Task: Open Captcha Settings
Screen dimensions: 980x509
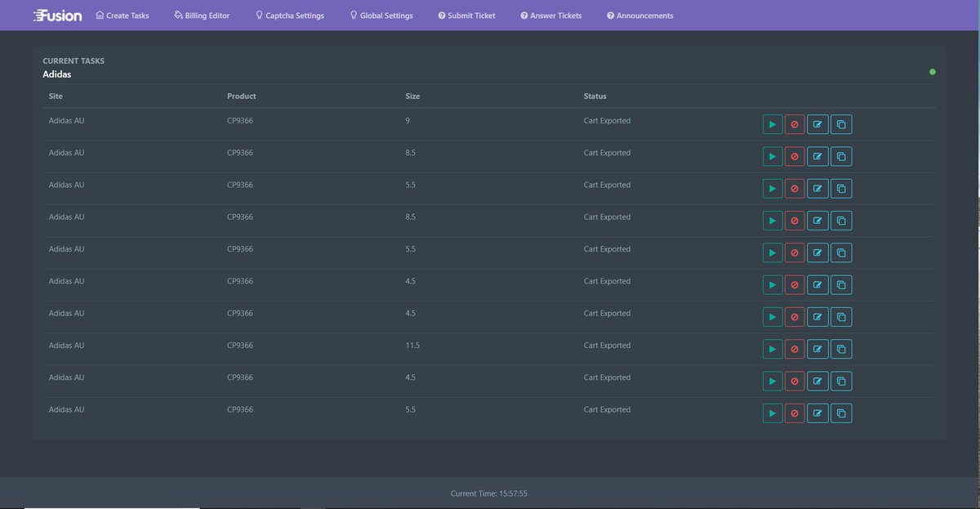Action: 290,15
